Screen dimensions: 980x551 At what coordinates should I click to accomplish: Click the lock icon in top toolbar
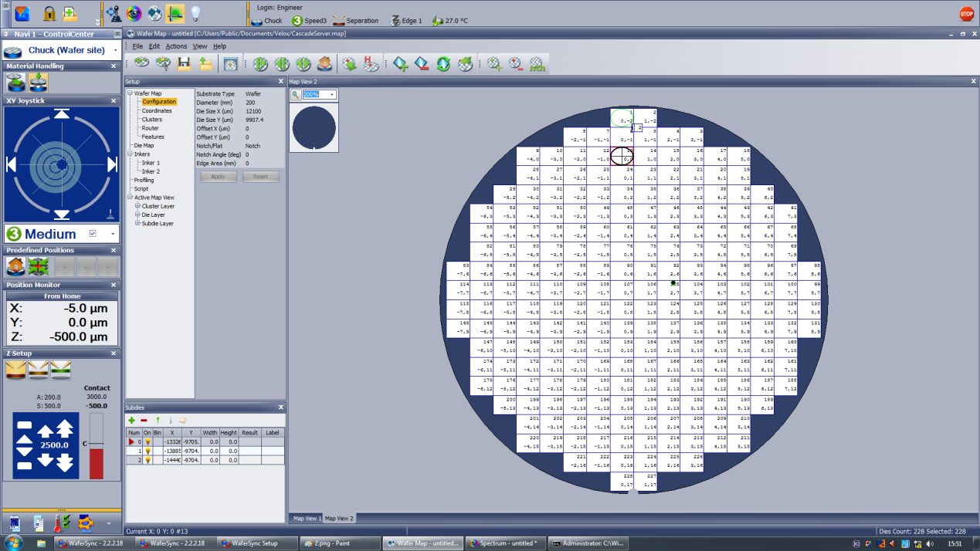(x=49, y=14)
